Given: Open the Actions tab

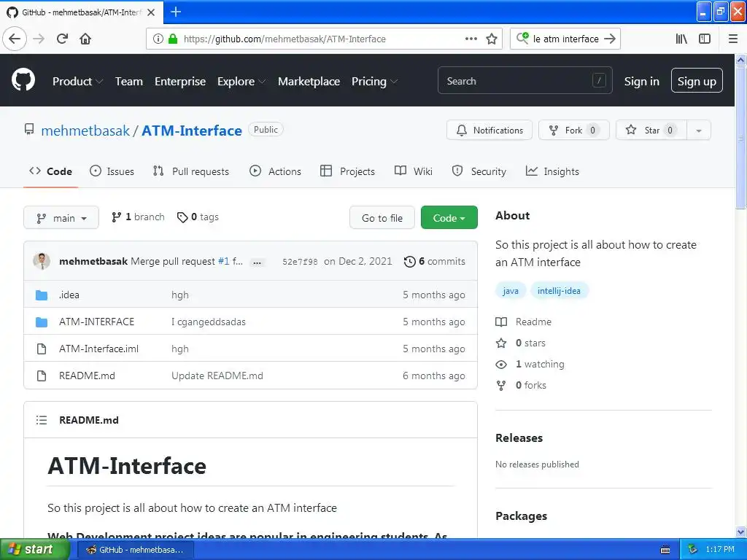Looking at the screenshot, I should tap(275, 171).
